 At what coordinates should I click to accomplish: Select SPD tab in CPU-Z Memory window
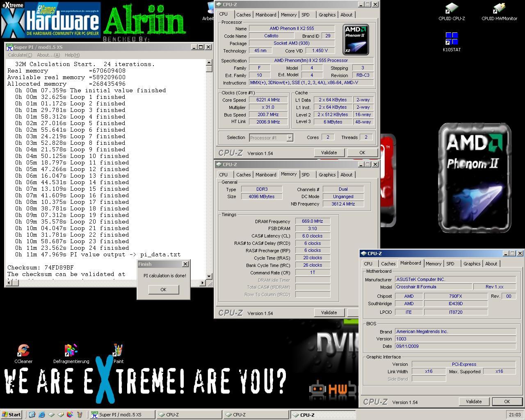pos(306,175)
